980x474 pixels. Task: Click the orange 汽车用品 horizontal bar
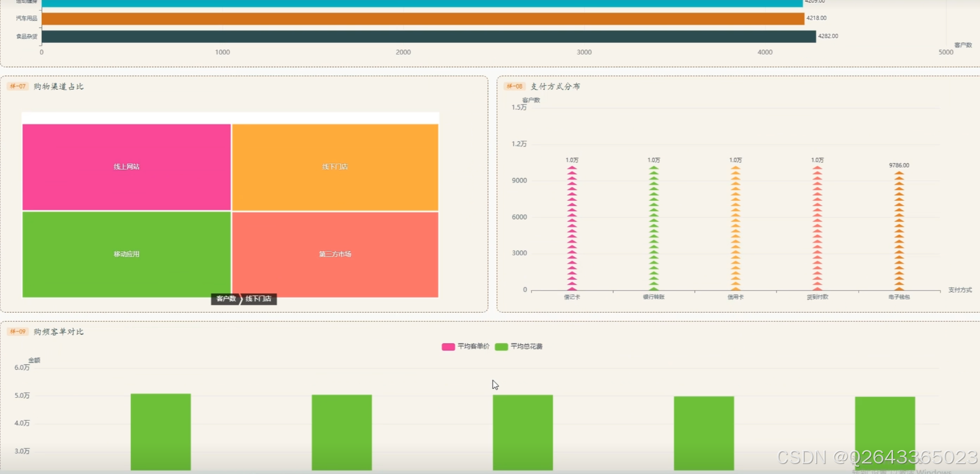click(x=423, y=19)
